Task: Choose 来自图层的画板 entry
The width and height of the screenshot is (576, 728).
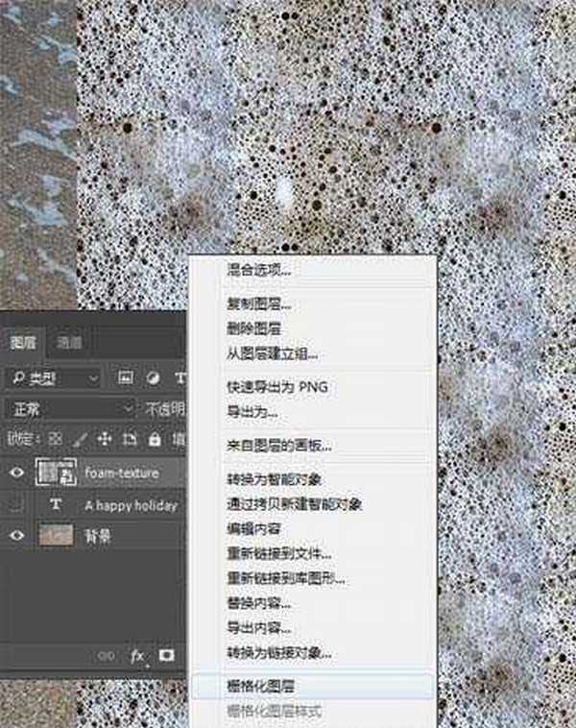Action: tap(279, 446)
